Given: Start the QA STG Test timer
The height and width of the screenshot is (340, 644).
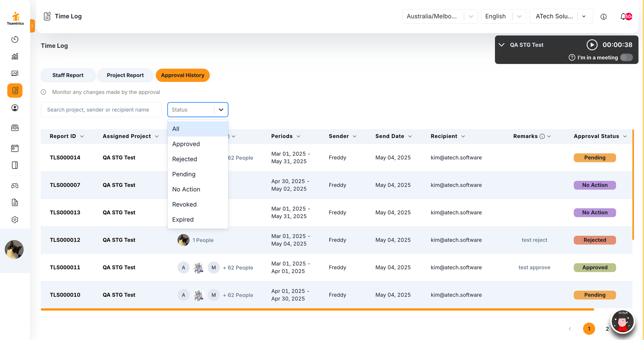Looking at the screenshot, I should 592,45.
